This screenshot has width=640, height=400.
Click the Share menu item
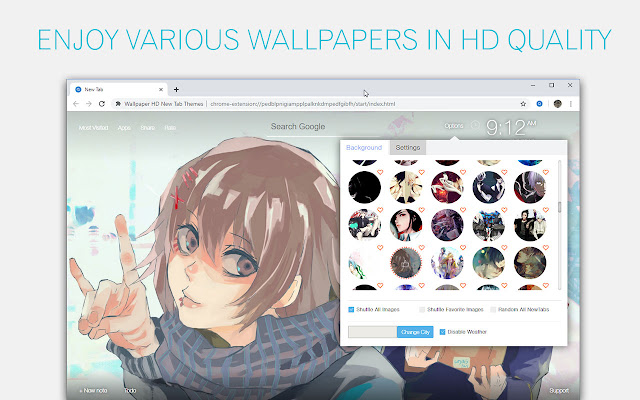tap(147, 127)
